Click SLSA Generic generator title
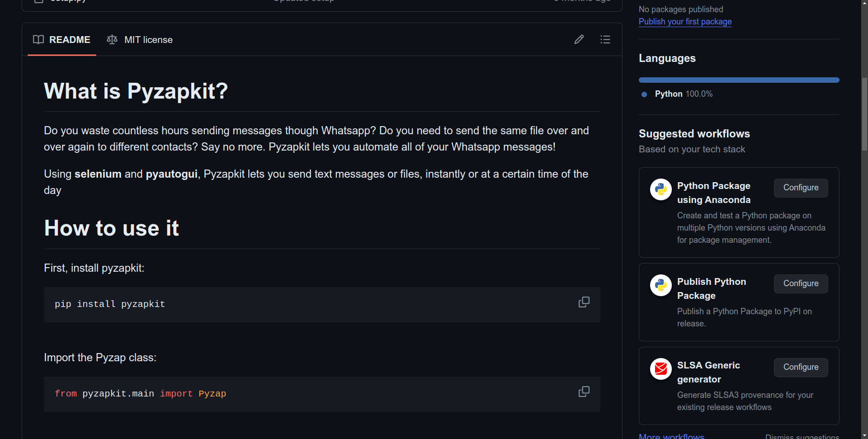868x439 pixels. click(x=708, y=372)
